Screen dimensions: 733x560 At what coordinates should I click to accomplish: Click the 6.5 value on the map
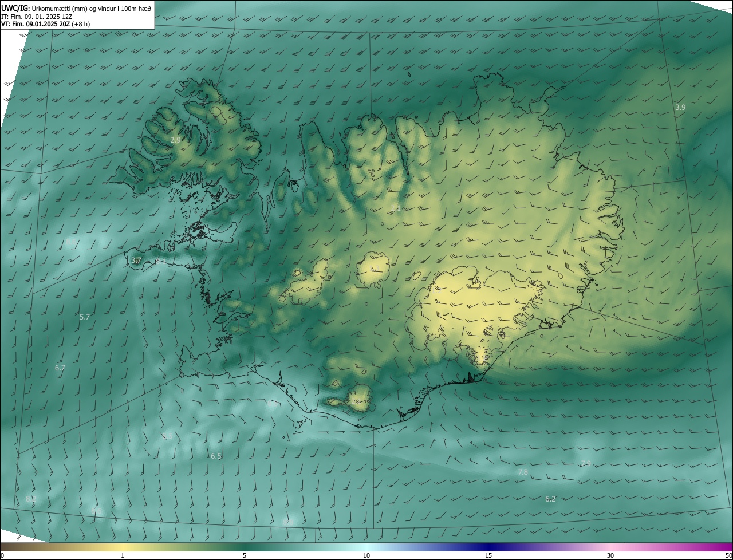point(216,456)
